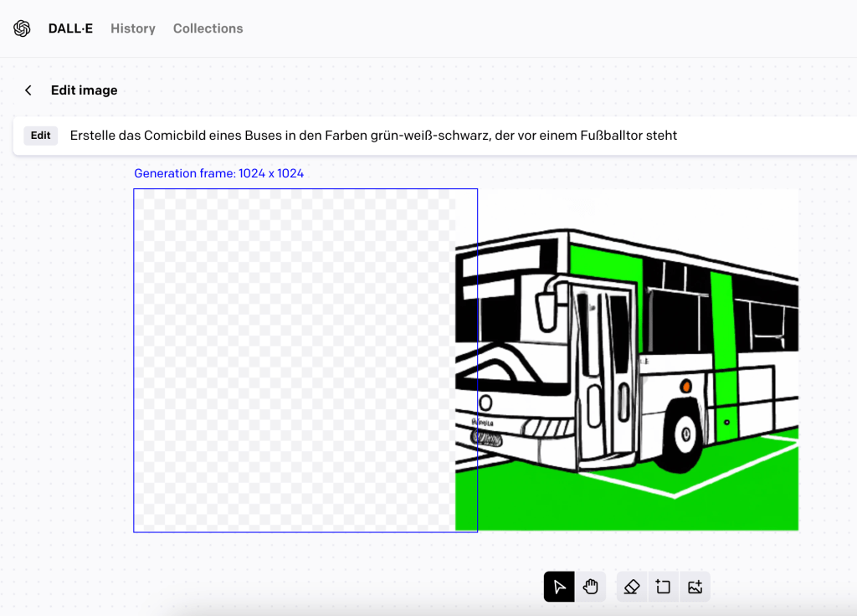Click the Upload image tool
Viewport: 857px width, 616px height.
695,587
